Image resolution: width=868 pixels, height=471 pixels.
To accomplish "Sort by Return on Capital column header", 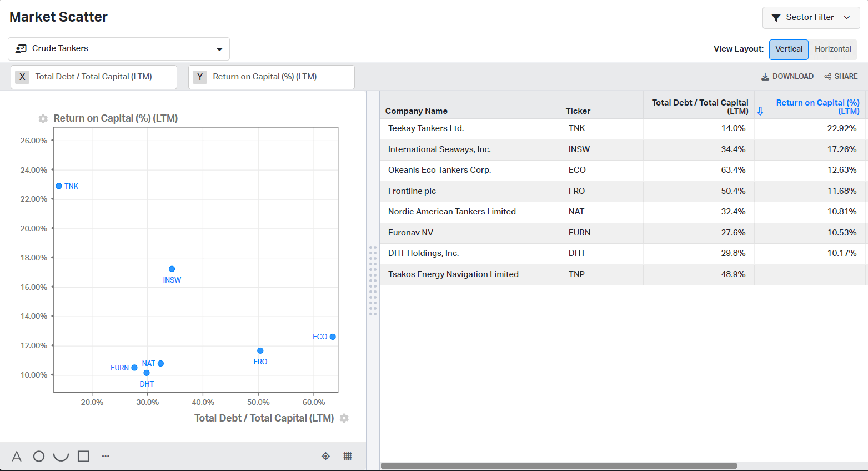I will pos(817,107).
